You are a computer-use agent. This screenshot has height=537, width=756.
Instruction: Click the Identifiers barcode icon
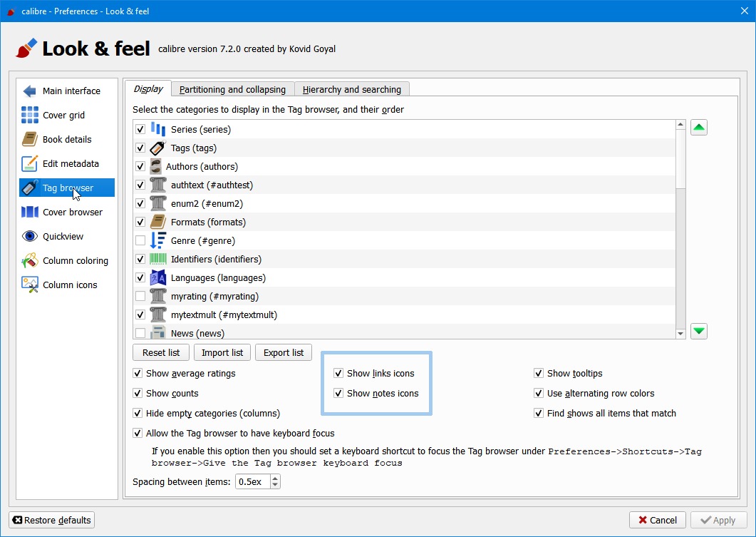coord(157,259)
